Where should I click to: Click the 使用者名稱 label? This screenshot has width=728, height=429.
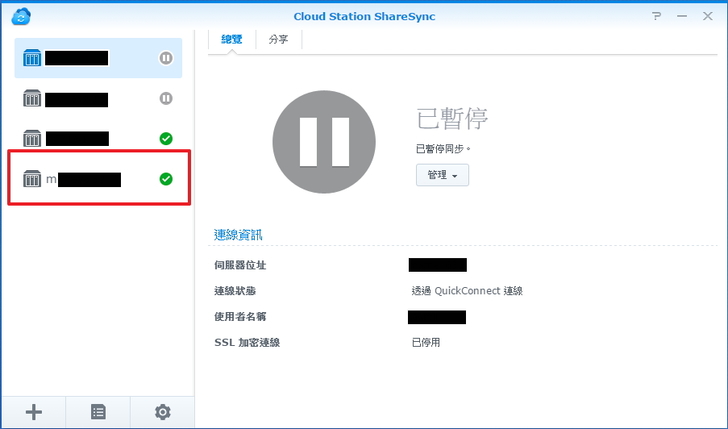(240, 317)
